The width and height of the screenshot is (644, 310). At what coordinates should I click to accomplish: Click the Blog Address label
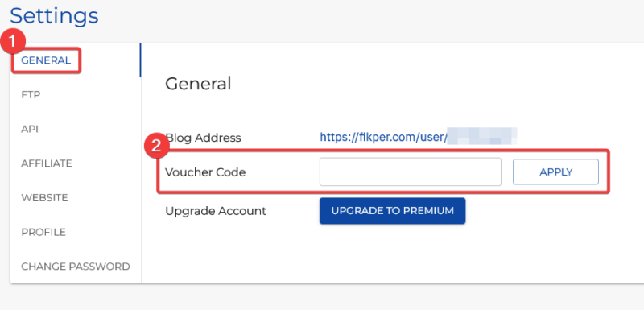click(203, 138)
